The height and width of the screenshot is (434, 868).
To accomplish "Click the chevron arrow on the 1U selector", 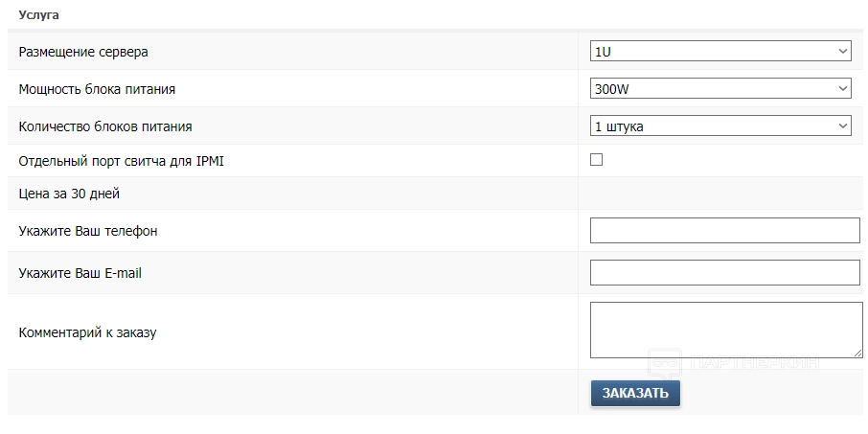I will (843, 51).
